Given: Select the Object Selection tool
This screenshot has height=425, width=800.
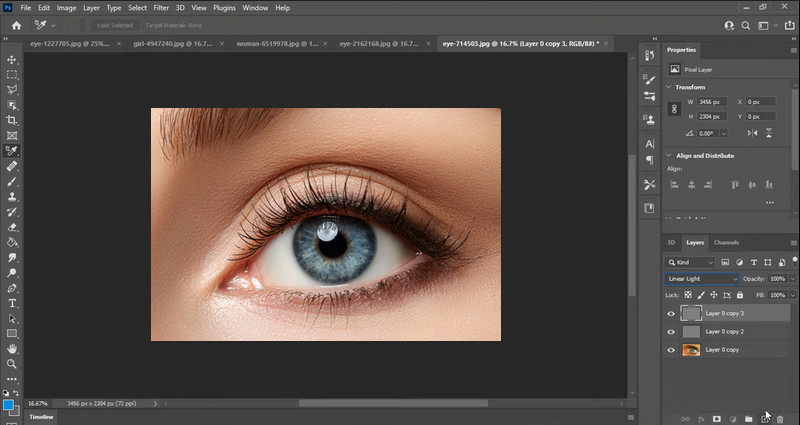Looking at the screenshot, I should pos(12,106).
